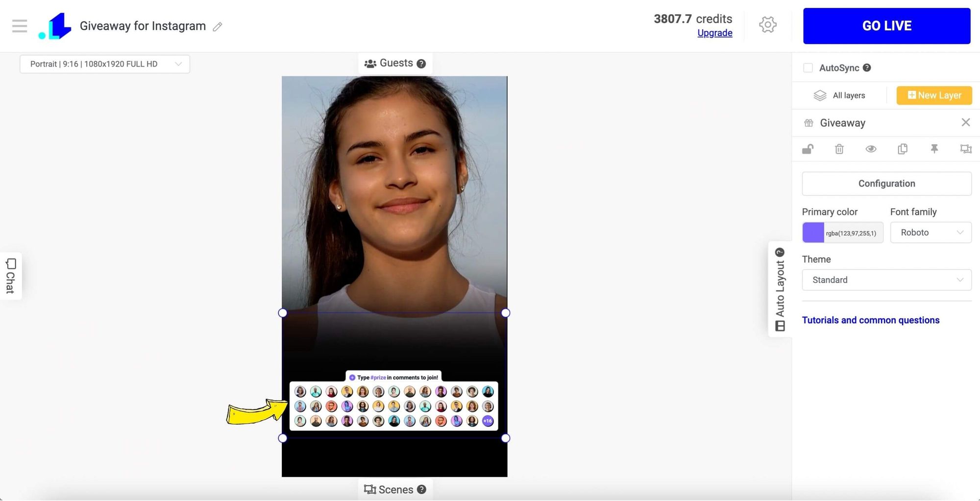Click the '+16' more participants badge
This screenshot has width=980, height=501.
(488, 421)
